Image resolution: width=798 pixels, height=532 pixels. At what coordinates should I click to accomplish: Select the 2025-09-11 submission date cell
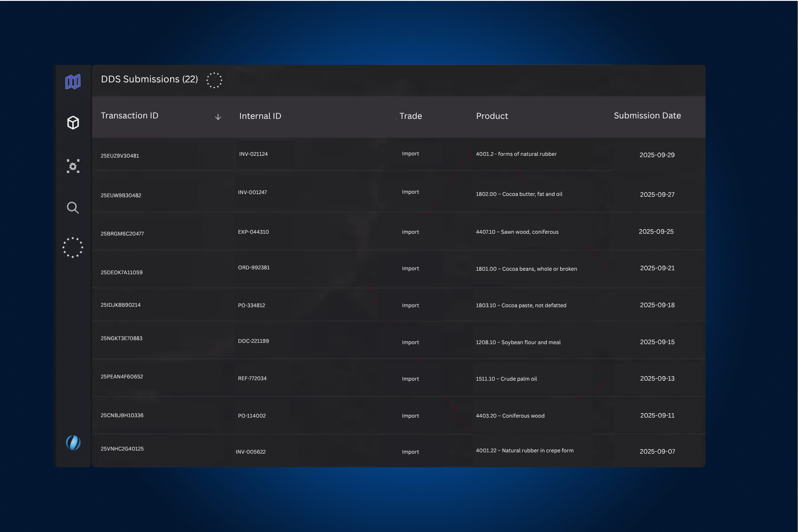(x=657, y=415)
